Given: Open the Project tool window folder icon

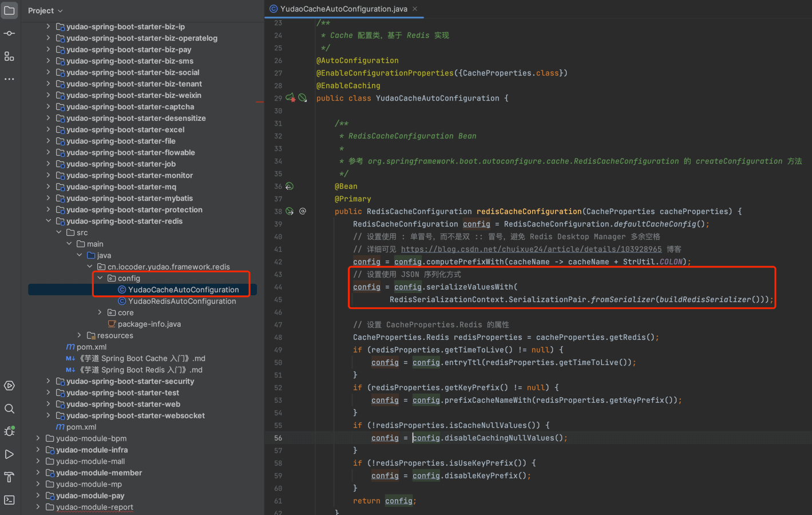Looking at the screenshot, I should pos(9,10).
